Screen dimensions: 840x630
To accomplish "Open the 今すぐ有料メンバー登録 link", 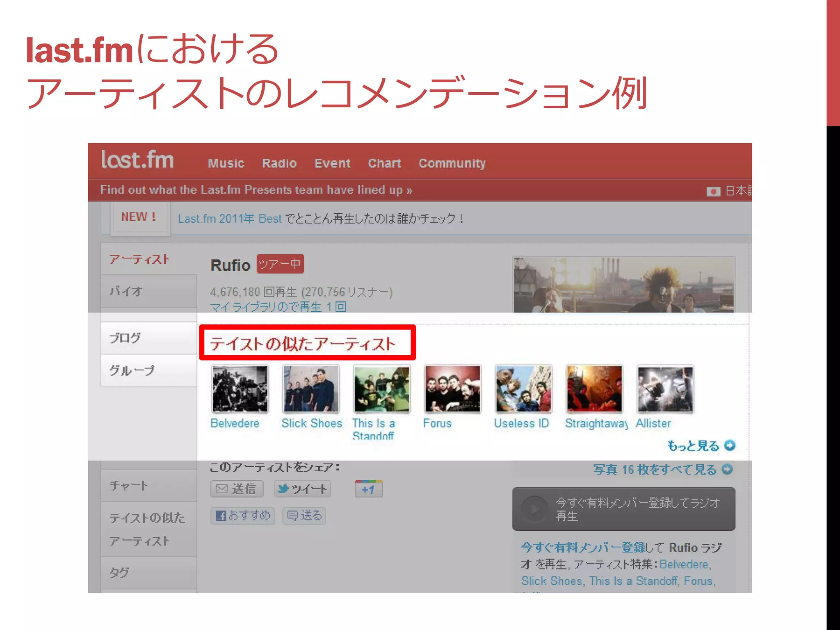I will [583, 548].
